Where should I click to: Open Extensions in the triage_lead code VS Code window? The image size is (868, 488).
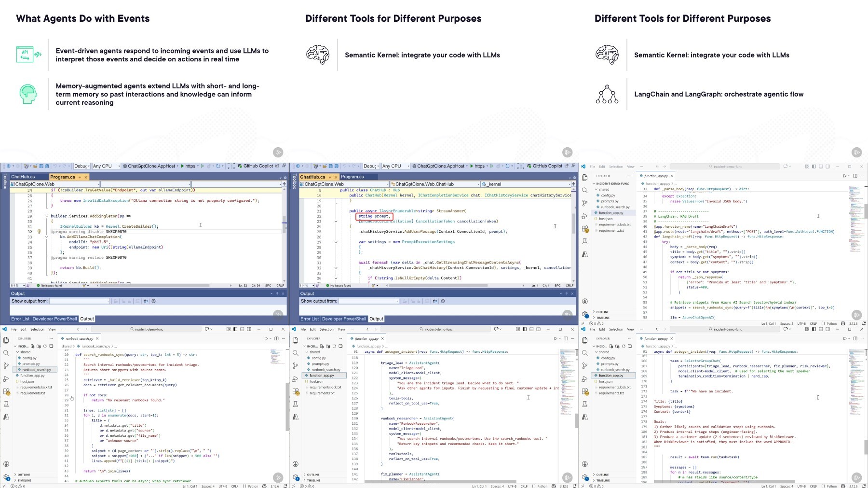[x=296, y=391]
